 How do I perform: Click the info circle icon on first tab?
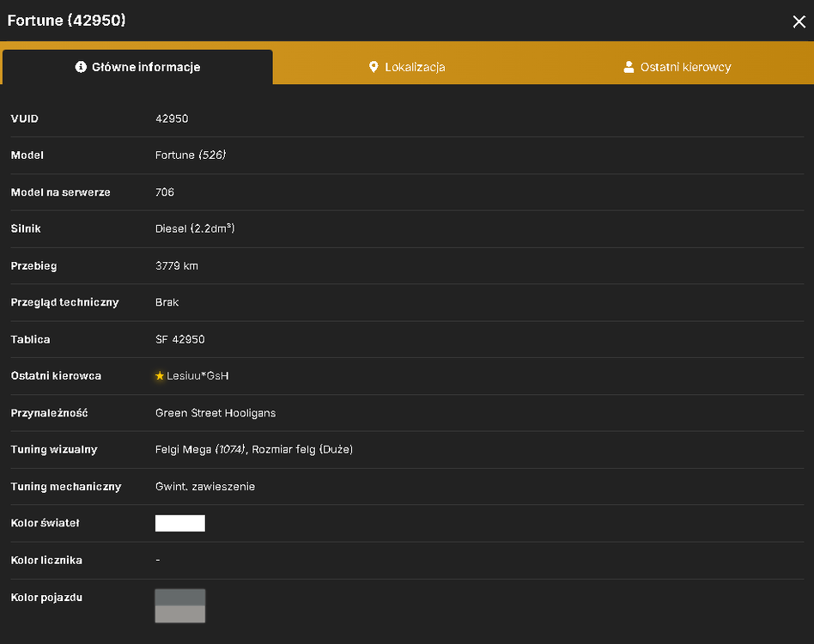(81, 67)
